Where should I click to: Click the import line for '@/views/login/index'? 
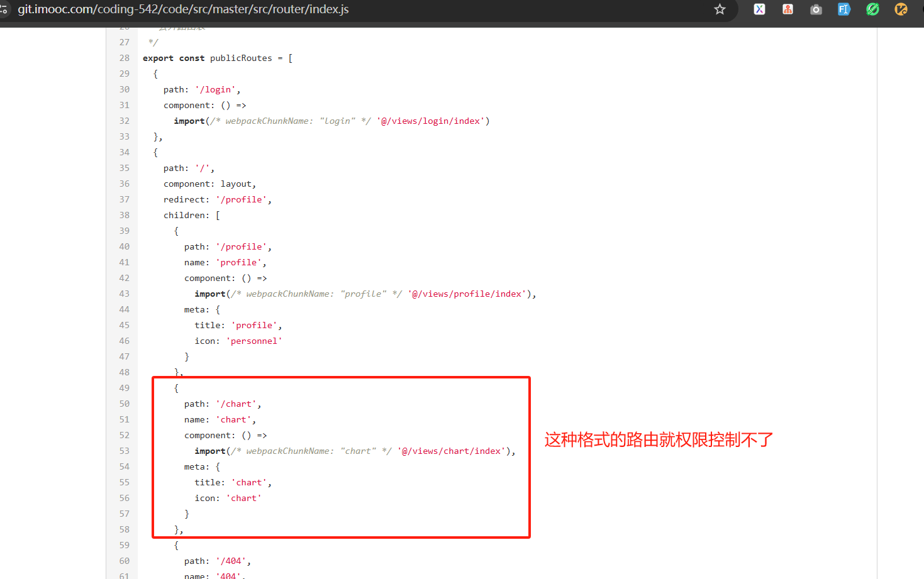tap(331, 121)
